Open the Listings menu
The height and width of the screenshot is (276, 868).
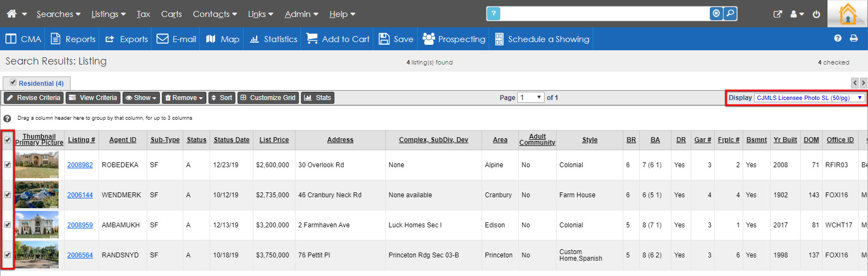tap(108, 14)
